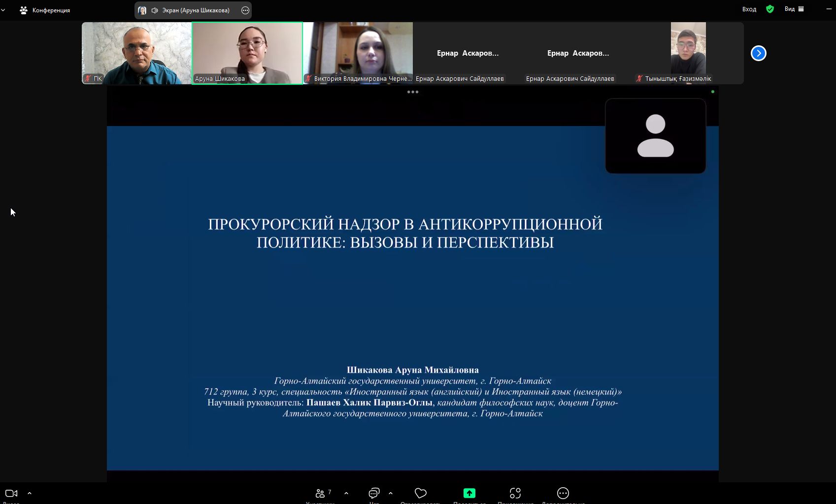This screenshot has height=504, width=836.
Task: Expand video options caret beside camera
Action: tap(30, 493)
